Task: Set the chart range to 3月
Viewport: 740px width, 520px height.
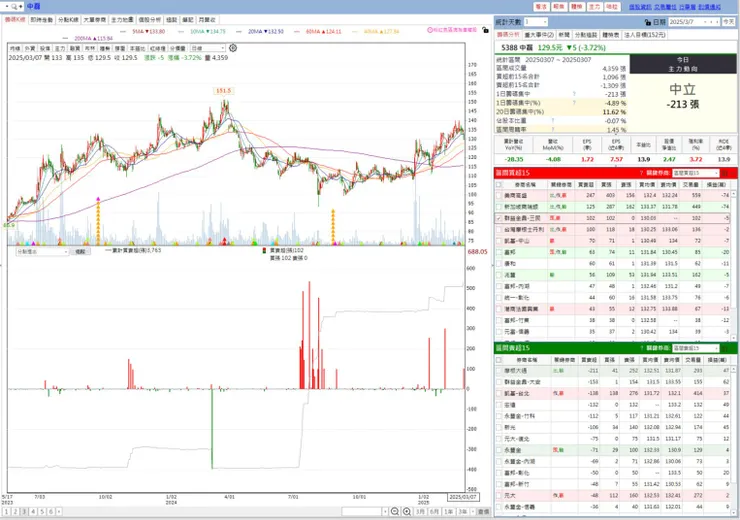Action: click(x=420, y=512)
